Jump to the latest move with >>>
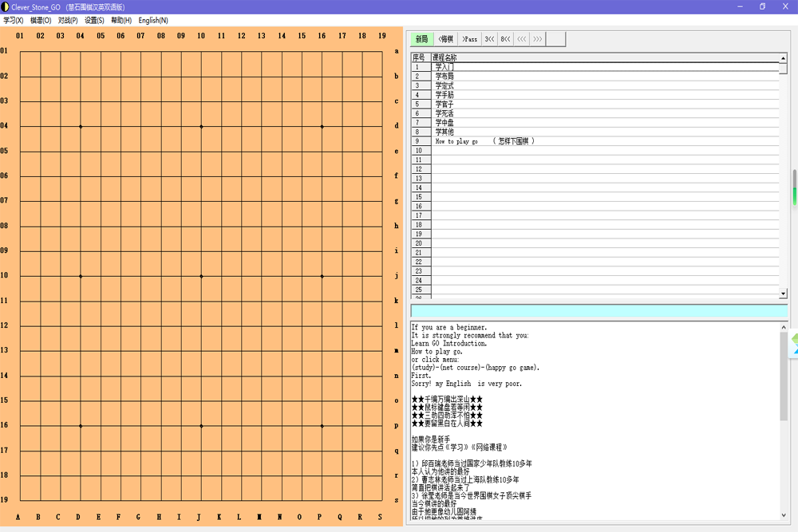 coord(539,38)
